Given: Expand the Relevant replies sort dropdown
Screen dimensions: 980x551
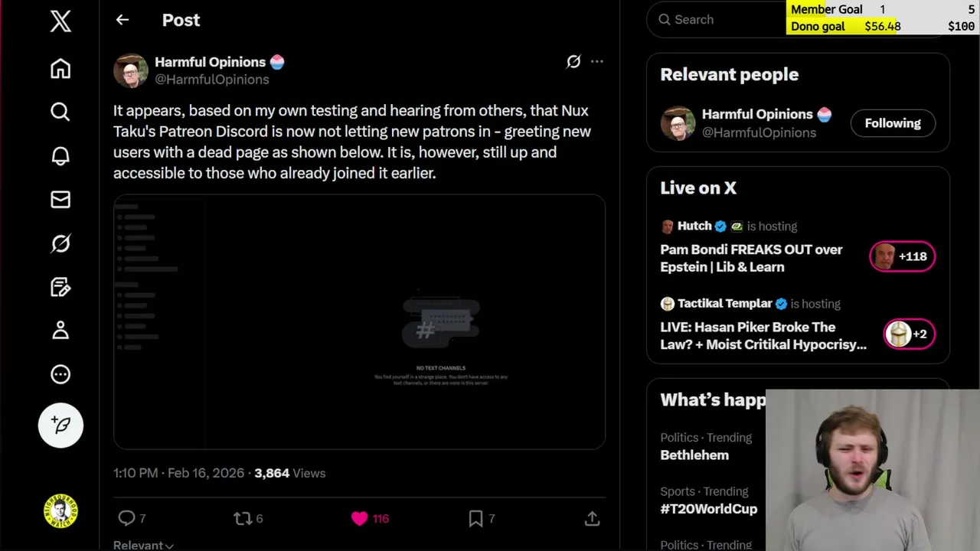Looking at the screenshot, I should (x=143, y=545).
